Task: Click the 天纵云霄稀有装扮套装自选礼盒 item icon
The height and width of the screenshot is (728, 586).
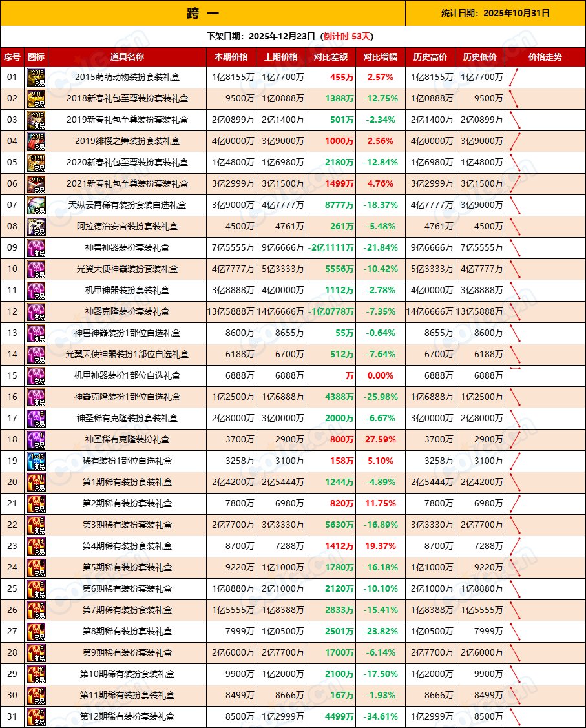Action: [x=37, y=205]
